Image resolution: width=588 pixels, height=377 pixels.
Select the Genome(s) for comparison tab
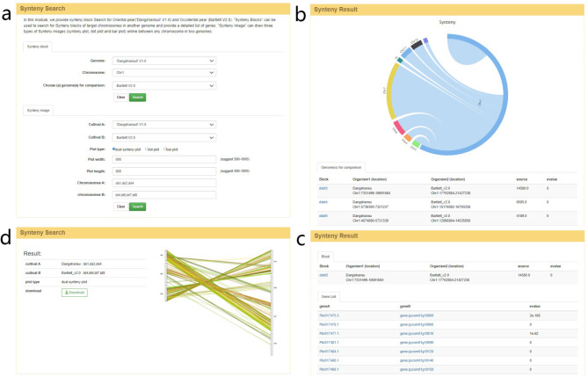coord(341,167)
